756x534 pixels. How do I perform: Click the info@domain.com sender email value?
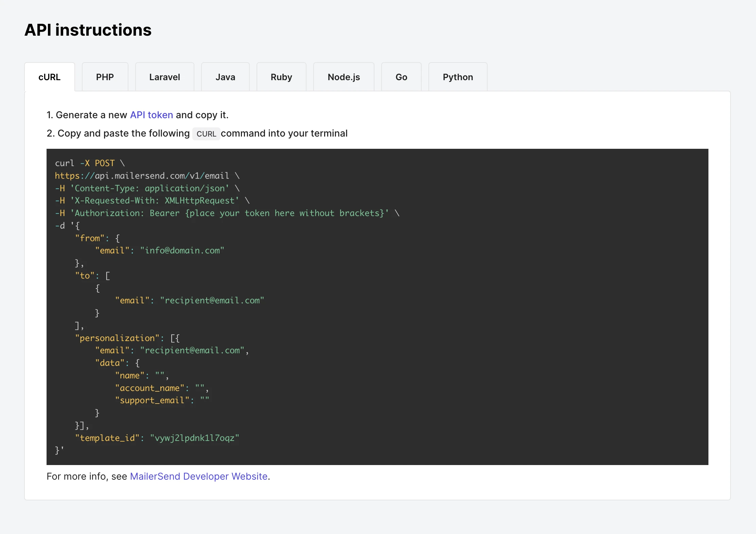click(182, 251)
